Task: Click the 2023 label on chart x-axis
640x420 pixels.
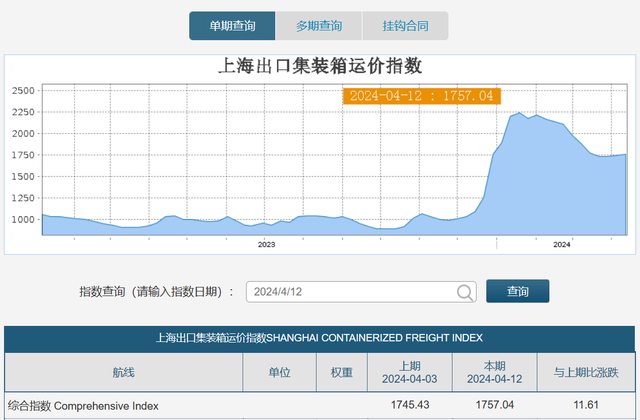Action: pos(267,244)
